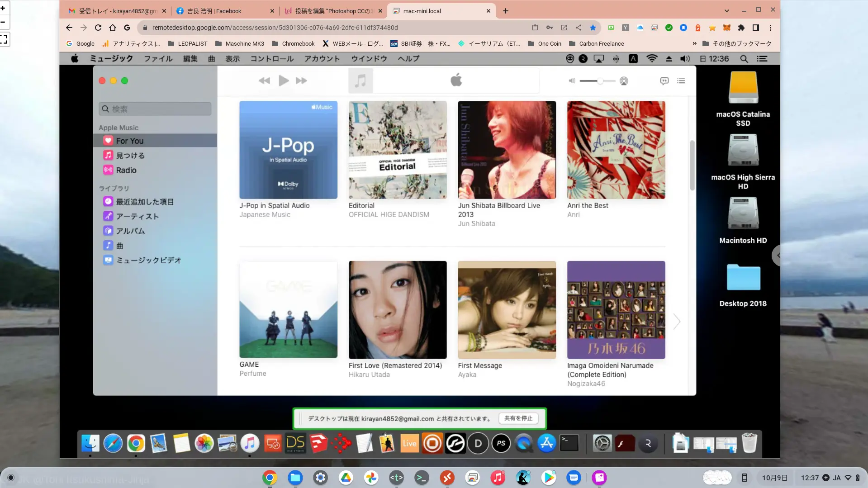Open the J-Pop in Spatial Audio cover
868x488 pixels.
coord(289,150)
